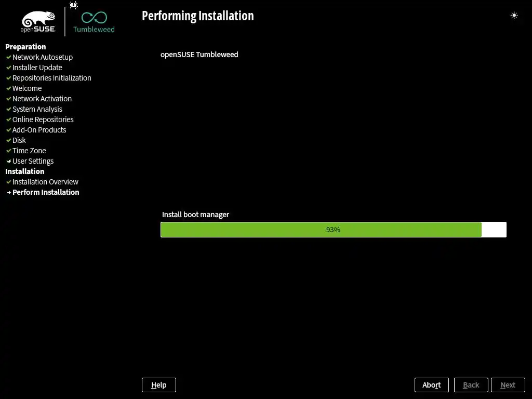This screenshot has width=532, height=399.
Task: Select System Analysis step text
Action: tap(37, 109)
